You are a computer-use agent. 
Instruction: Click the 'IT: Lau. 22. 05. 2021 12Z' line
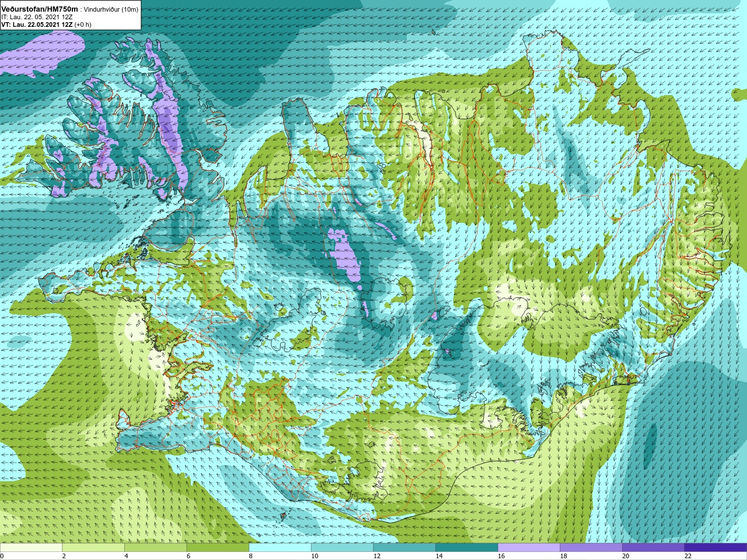point(37,17)
